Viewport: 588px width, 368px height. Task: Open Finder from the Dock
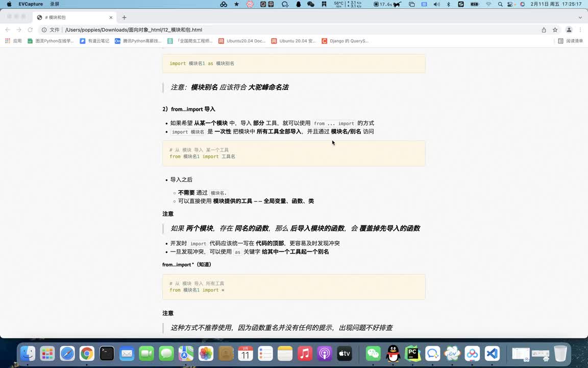click(28, 353)
